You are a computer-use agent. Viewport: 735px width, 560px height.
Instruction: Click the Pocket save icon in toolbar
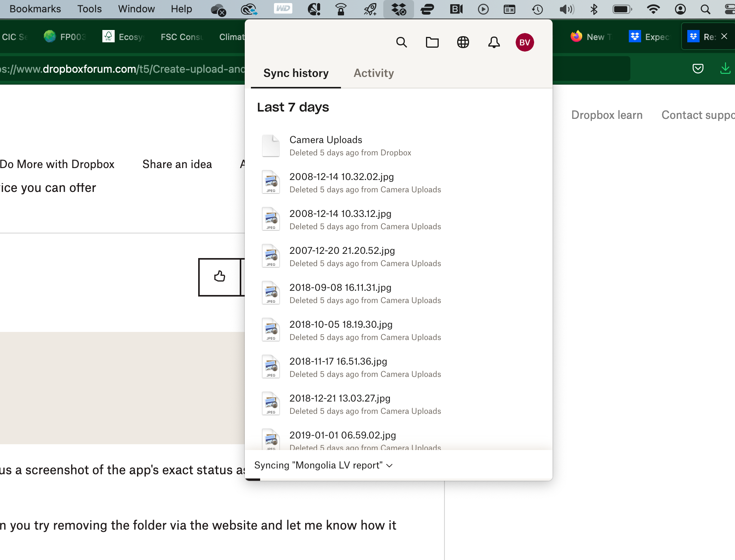tap(698, 69)
